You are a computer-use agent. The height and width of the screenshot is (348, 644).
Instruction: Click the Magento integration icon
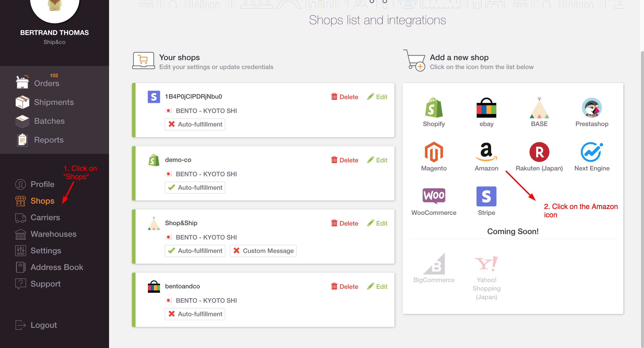click(434, 152)
